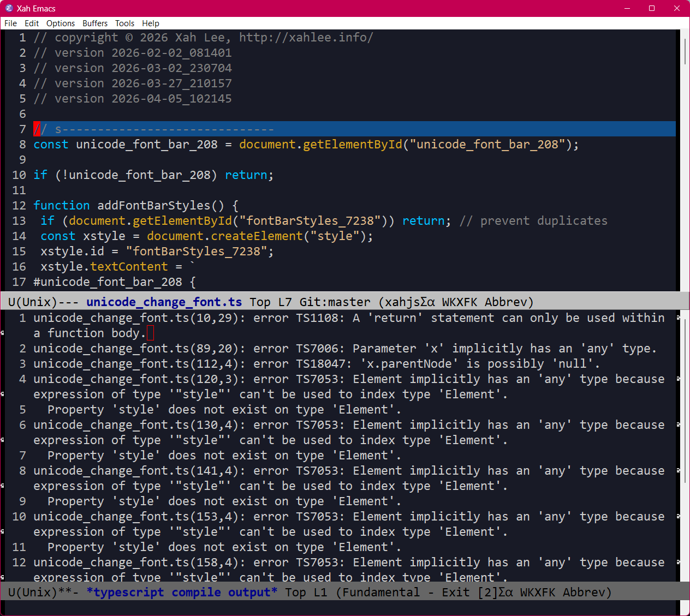Click 'version 2026-02-02_081401' comment line
The image size is (690, 616).
(133, 53)
